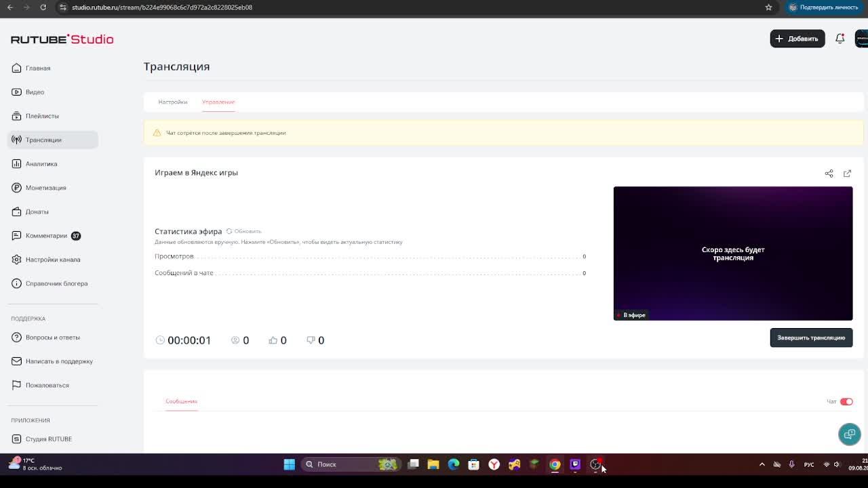
Task: Open File Explorer from taskbar
Action: pyautogui.click(x=433, y=464)
